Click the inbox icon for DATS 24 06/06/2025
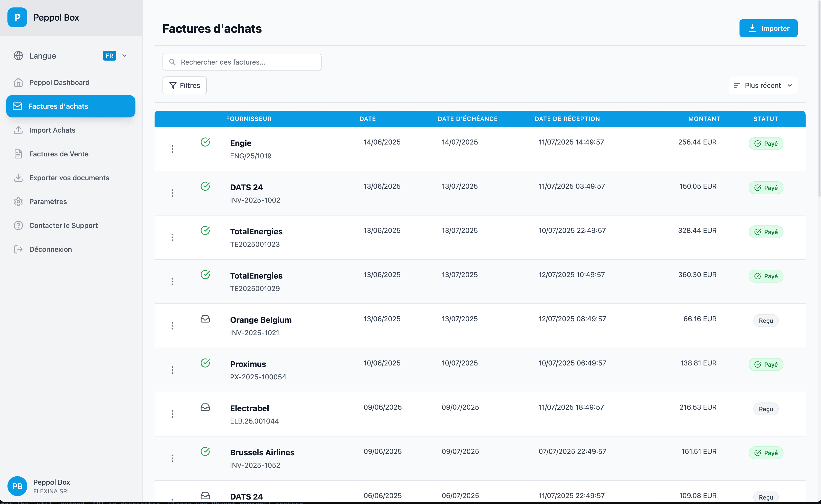 [x=205, y=496]
